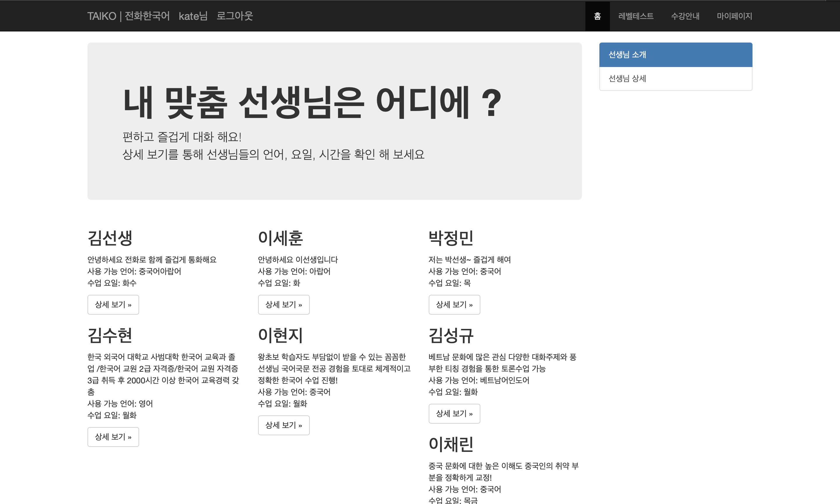Open 선생님 상세 in the sidebar
This screenshot has width=840, height=504.
(626, 78)
